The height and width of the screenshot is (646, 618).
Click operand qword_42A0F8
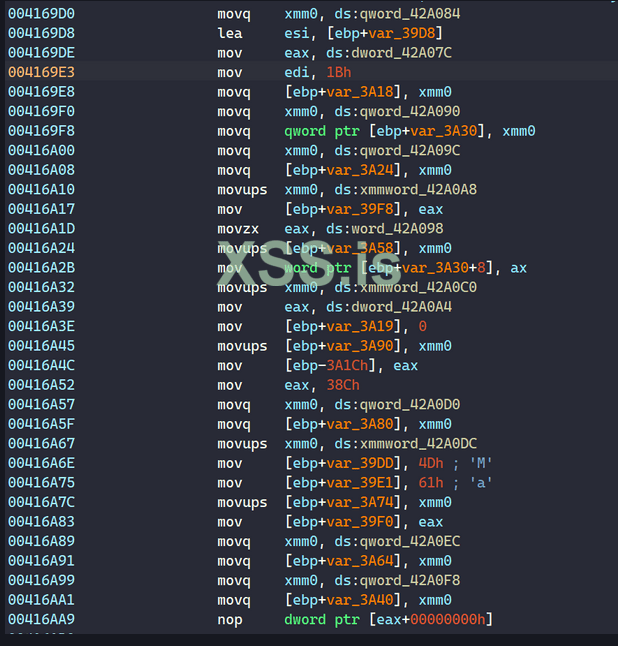(x=410, y=580)
